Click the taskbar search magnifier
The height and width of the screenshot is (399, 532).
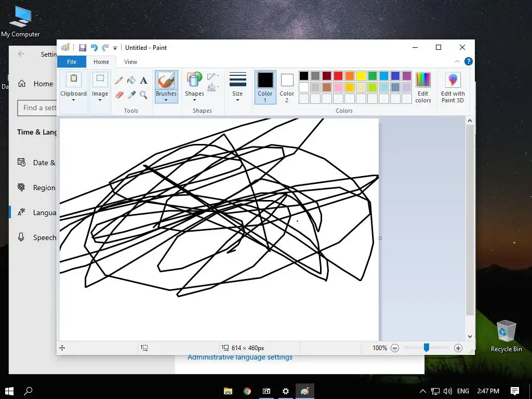coord(28,391)
